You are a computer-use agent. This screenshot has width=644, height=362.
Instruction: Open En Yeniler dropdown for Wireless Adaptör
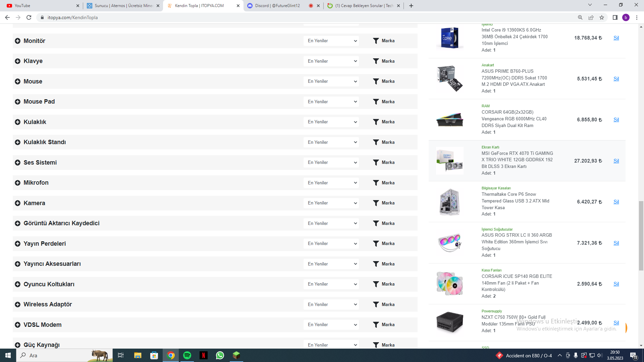[331, 304]
